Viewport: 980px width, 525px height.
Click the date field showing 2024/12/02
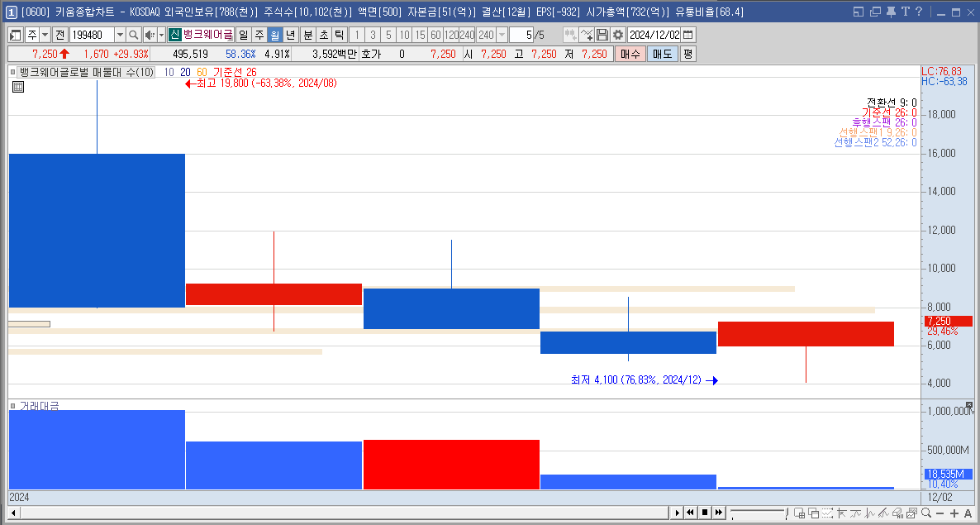(654, 35)
